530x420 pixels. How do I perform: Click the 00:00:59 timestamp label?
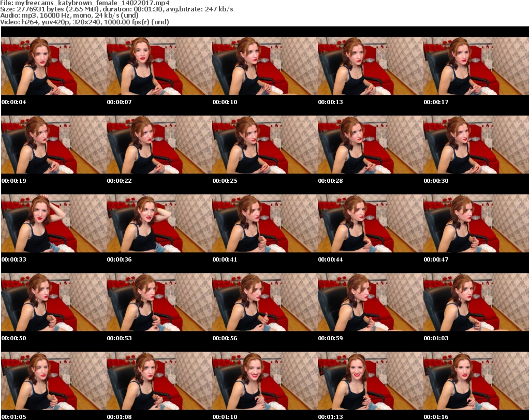(331, 338)
